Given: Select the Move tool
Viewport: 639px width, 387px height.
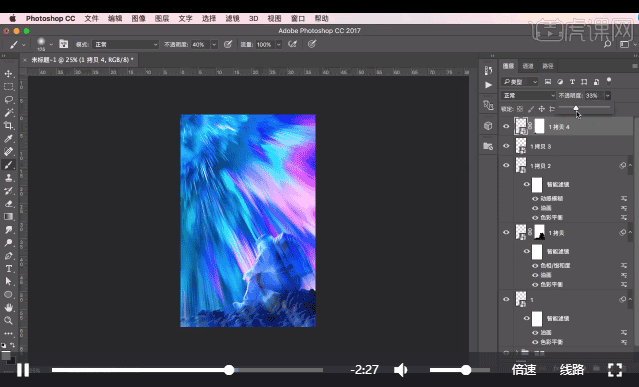Looking at the screenshot, I should pos(8,74).
